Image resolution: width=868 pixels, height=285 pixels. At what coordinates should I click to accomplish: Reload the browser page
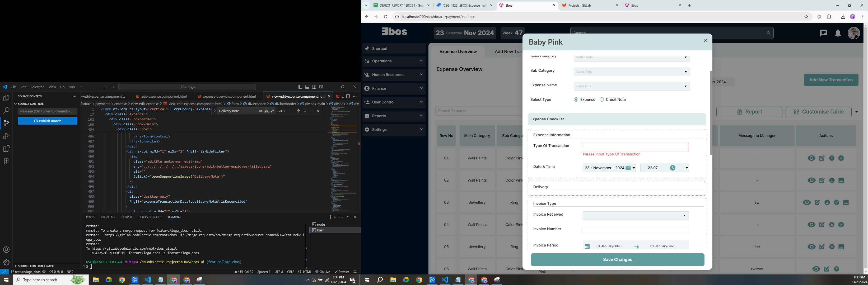tap(386, 16)
